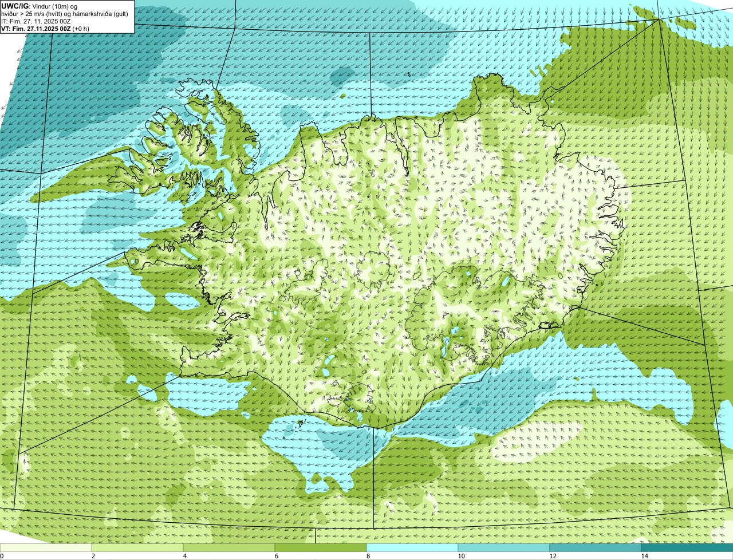The image size is (733, 560).
Task: Click the "UWC/IG: Vindur (10m) og" title line
Action: click(x=40, y=6)
